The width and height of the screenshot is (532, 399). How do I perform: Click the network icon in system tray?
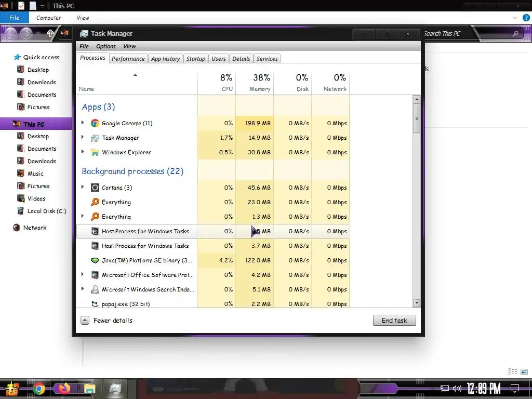point(444,389)
